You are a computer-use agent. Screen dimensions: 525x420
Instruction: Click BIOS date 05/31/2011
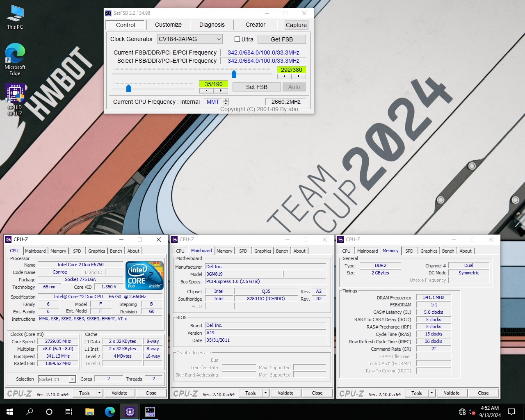(x=265, y=340)
